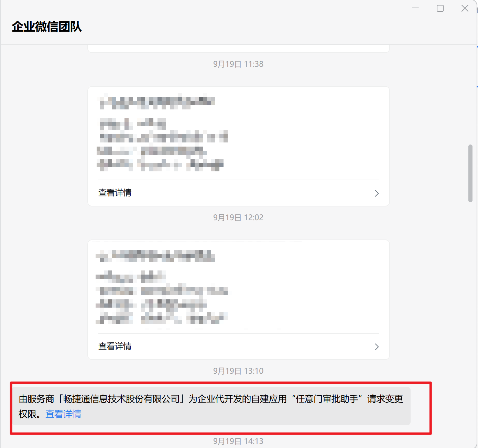Screen dimensions: 478x448
Task: Click scrollbar track below the thumb
Action: [470, 310]
